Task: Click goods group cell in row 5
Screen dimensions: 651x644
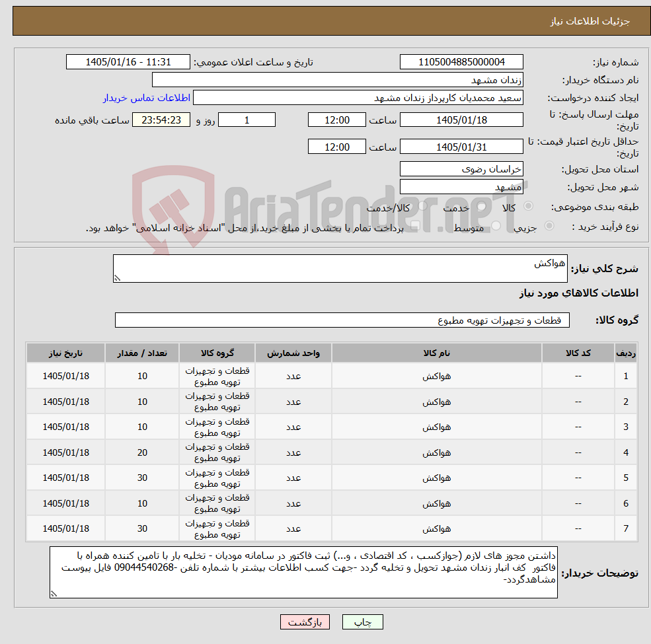Action: tap(217, 478)
